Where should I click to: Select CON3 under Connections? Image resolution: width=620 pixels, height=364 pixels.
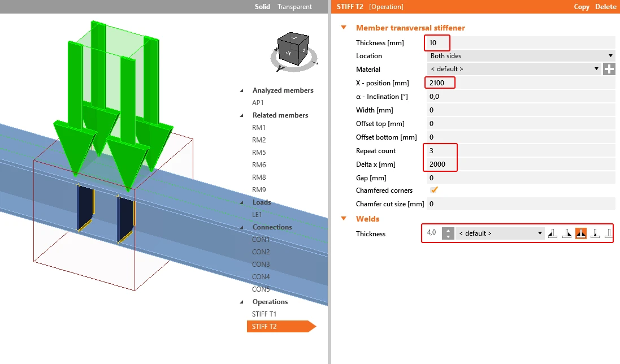(261, 265)
